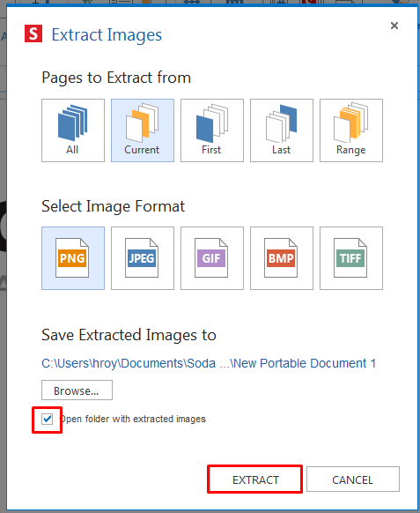Choose TIFF image format
The height and width of the screenshot is (513, 420).
351,258
